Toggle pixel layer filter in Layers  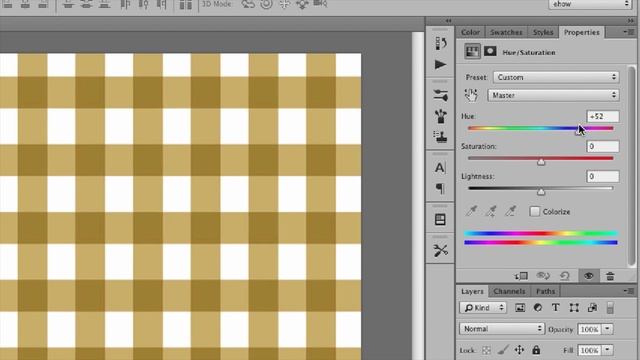(520, 308)
